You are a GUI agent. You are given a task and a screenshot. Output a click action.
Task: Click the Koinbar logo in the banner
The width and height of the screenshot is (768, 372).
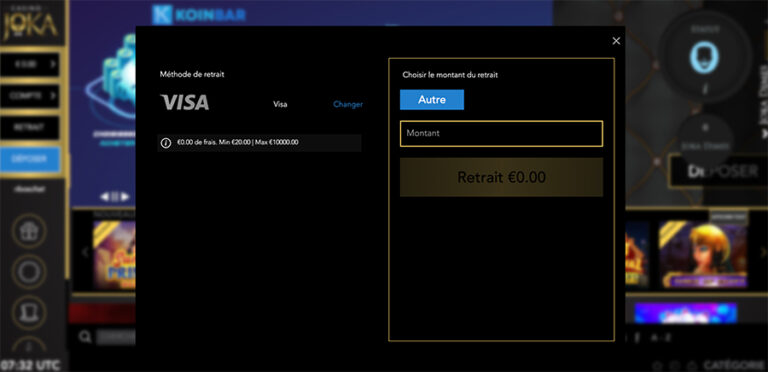(x=198, y=15)
